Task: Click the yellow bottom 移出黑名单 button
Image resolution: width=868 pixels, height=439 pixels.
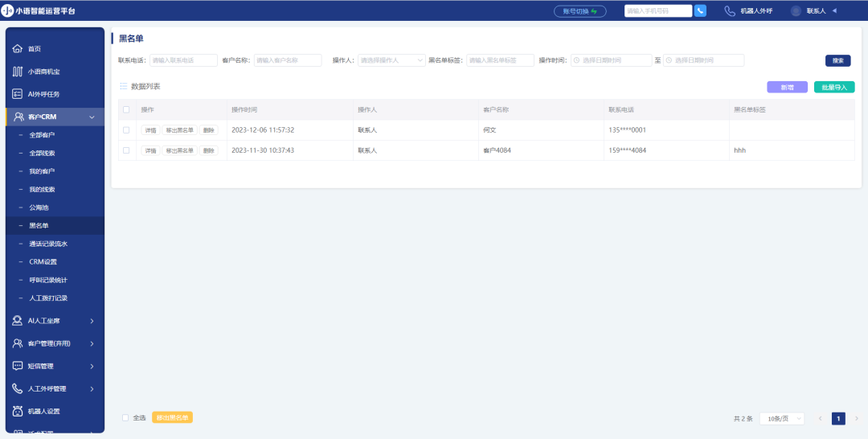Action: pos(172,417)
